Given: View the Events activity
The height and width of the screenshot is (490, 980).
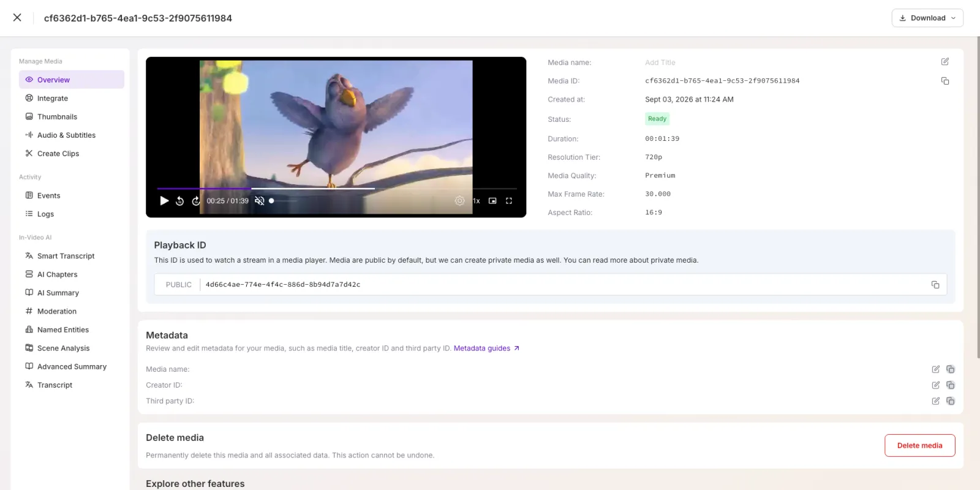Looking at the screenshot, I should tap(72, 195).
